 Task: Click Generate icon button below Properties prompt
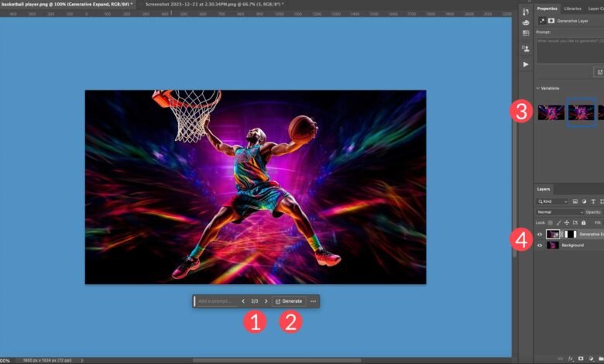coord(599,72)
